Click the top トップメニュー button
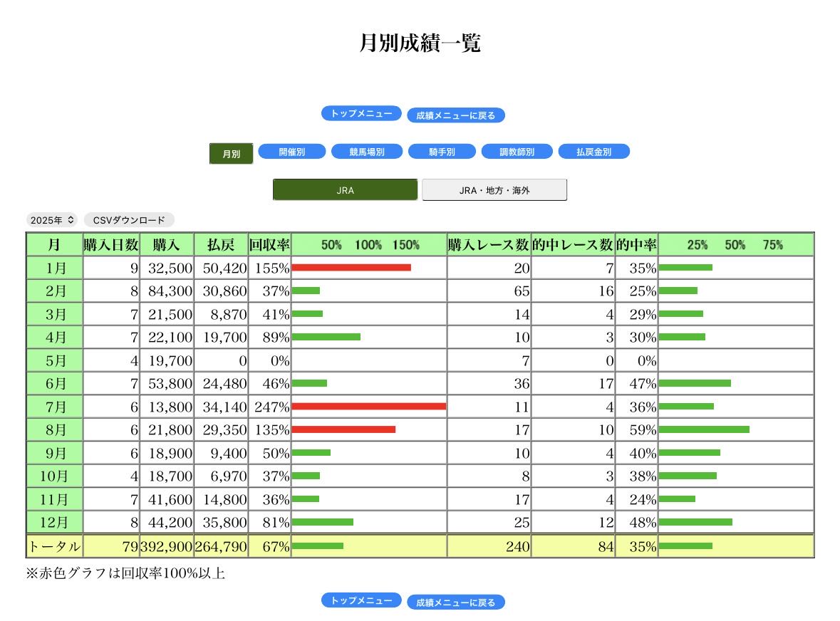The image size is (840, 621). [361, 113]
